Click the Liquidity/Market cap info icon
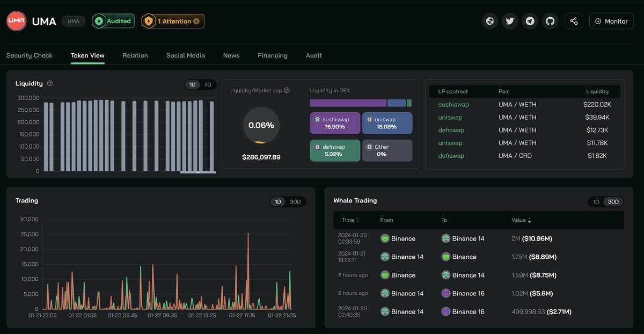 point(287,90)
